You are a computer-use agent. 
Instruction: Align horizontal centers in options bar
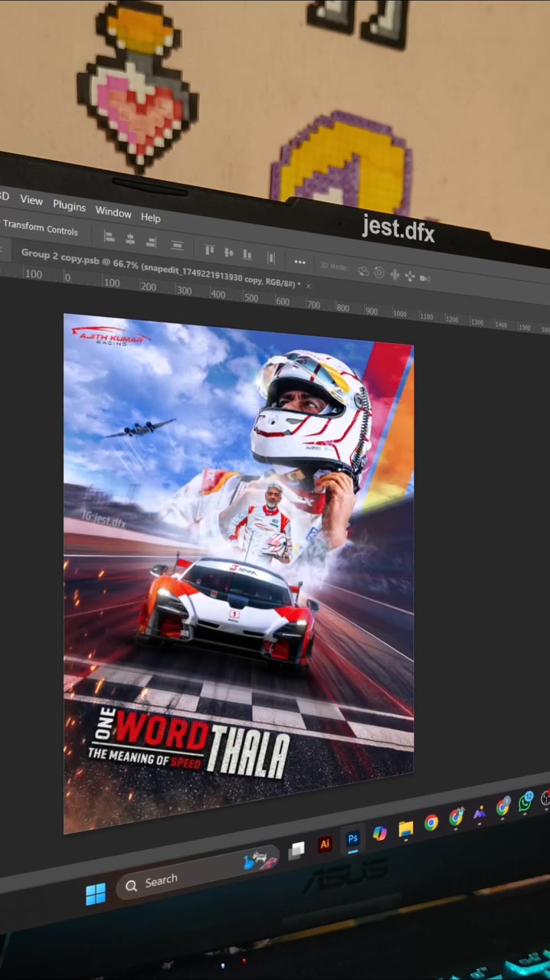[x=130, y=240]
